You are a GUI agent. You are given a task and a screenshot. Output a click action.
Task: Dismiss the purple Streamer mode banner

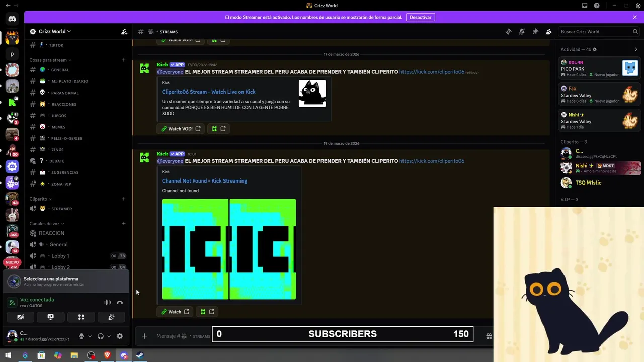pos(635,17)
